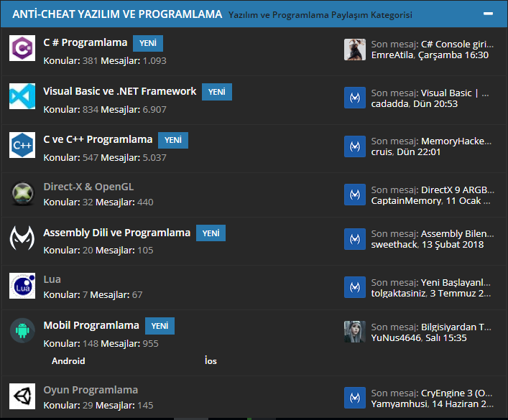Open last message 'C# Console giri...'

pos(458,44)
